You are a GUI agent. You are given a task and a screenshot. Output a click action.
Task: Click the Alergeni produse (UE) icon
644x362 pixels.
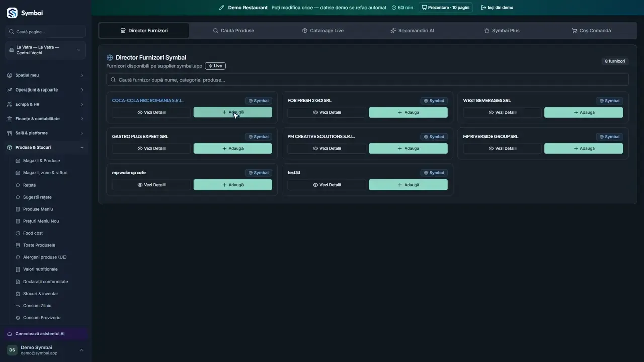pos(18,257)
